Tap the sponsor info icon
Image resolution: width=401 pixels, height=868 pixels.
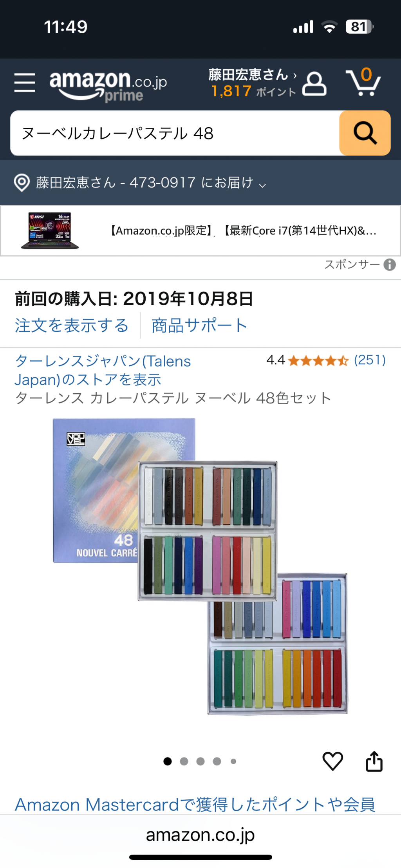390,265
